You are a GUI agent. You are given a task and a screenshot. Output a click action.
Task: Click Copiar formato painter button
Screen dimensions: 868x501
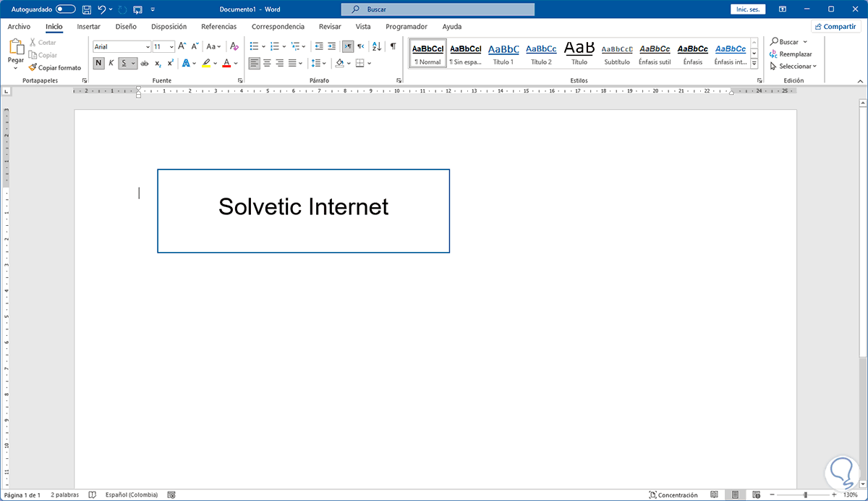55,67
